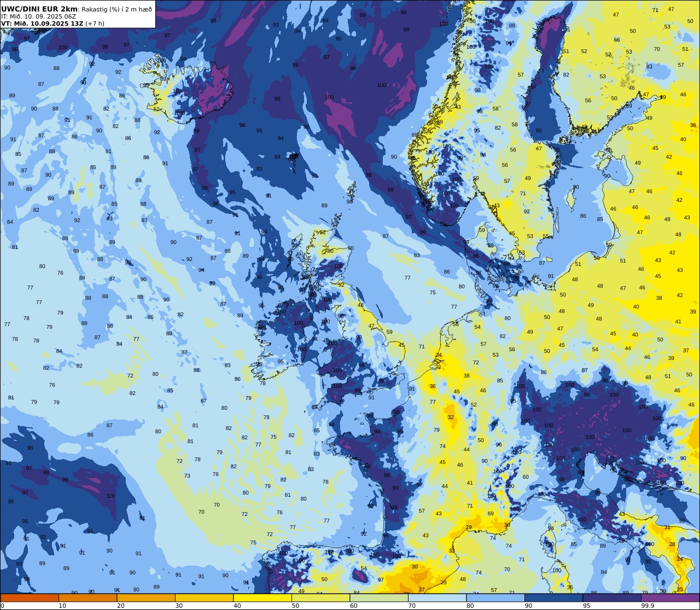Select the 10–20 orange legend color segment

[88, 598]
